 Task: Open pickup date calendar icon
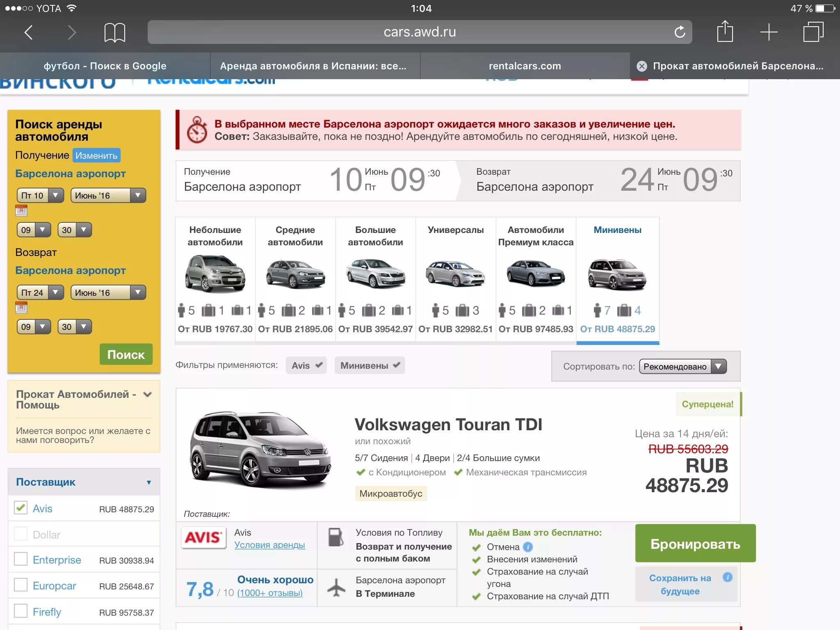tap(21, 211)
